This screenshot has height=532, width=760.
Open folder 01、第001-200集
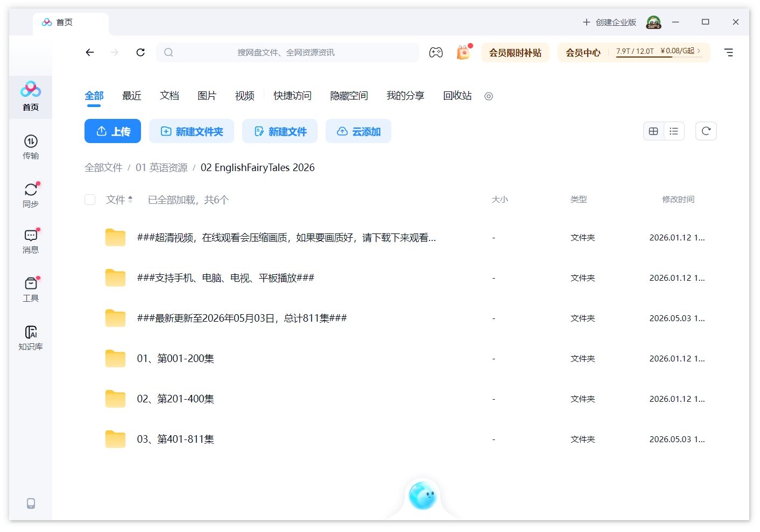175,358
